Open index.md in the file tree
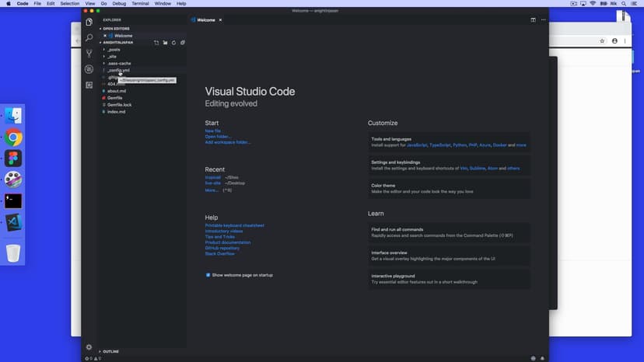This screenshot has height=362, width=644. click(116, 112)
